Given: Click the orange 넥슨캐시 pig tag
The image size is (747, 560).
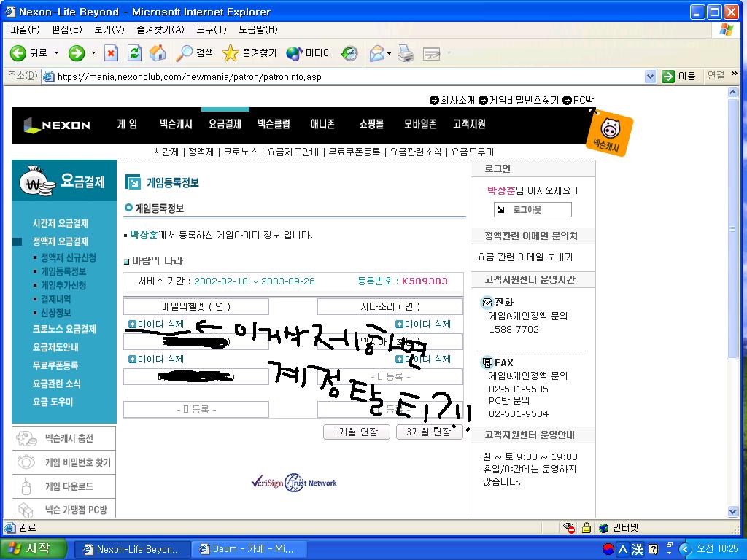Looking at the screenshot, I should (x=610, y=133).
